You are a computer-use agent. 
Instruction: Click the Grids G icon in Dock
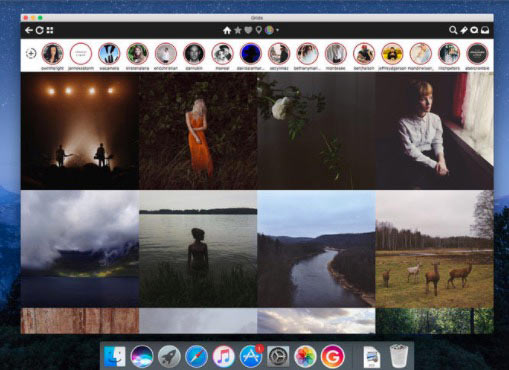[332, 356]
